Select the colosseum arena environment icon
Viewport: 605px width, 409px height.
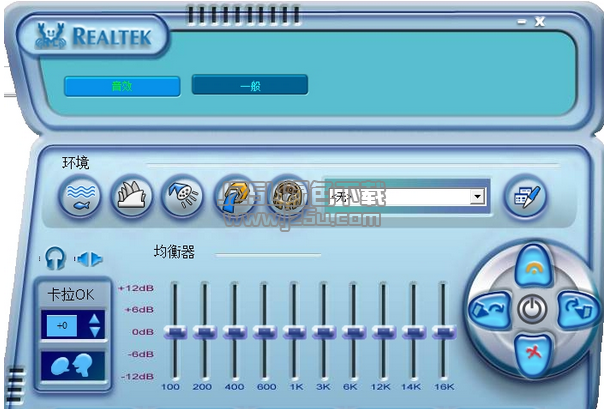[x=287, y=197]
